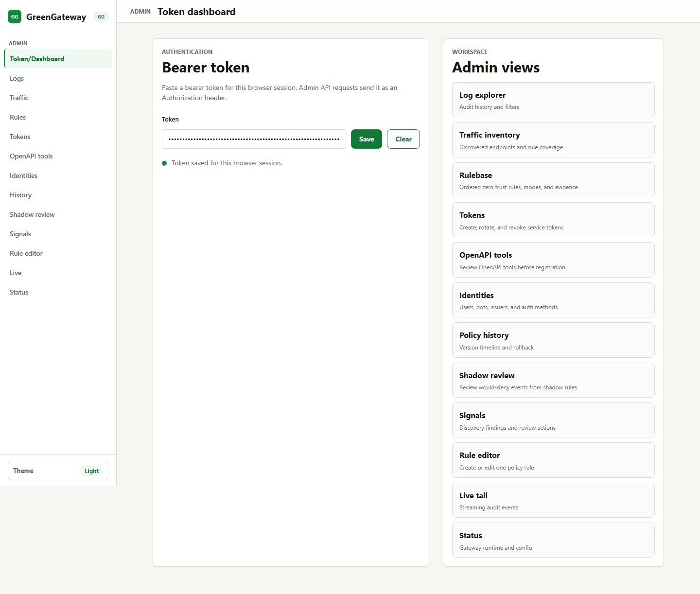Click the GreenGateway brand name
Viewport: 700px width, 594px height.
[x=56, y=17]
